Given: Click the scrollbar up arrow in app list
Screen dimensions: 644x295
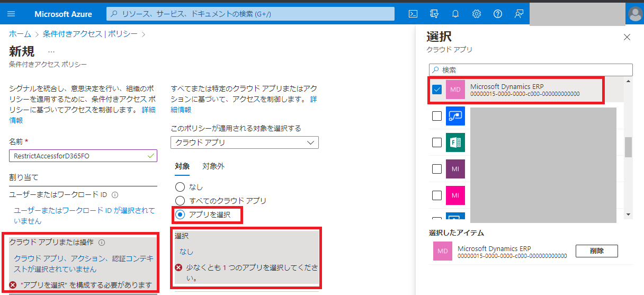Looking at the screenshot, I should (x=629, y=81).
